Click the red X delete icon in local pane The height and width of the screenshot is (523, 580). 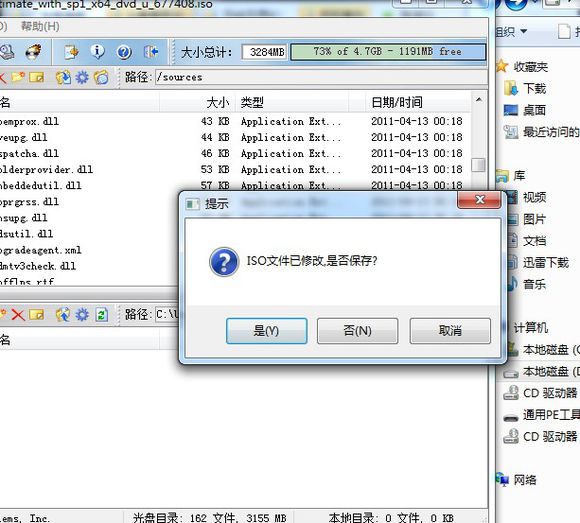(x=17, y=315)
